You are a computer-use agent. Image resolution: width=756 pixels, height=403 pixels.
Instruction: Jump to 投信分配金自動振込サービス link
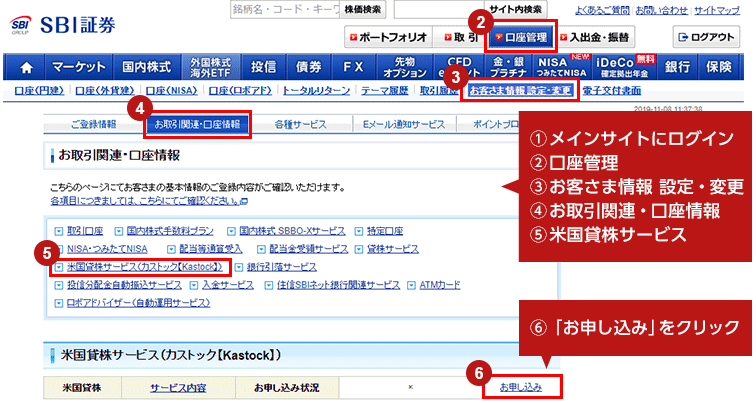(124, 285)
